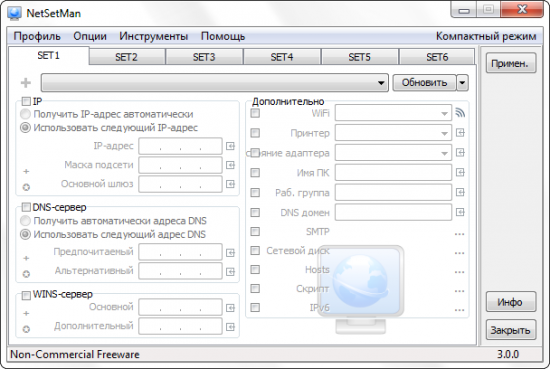Click the WiFi scan signal icon
Image resolution: width=550 pixels, height=369 pixels.
460,113
